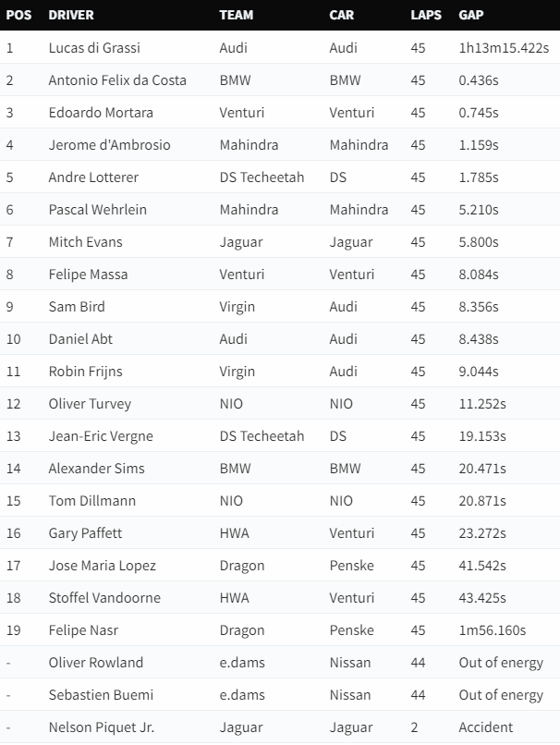The height and width of the screenshot is (745, 560).
Task: Select the 1h13m15.422s winning time
Action: coord(504,47)
